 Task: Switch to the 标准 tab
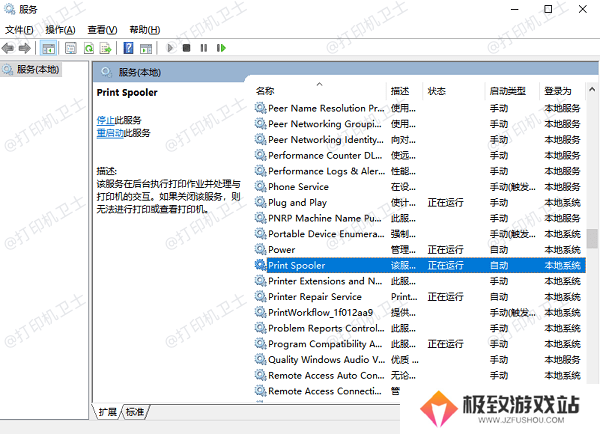(135, 412)
